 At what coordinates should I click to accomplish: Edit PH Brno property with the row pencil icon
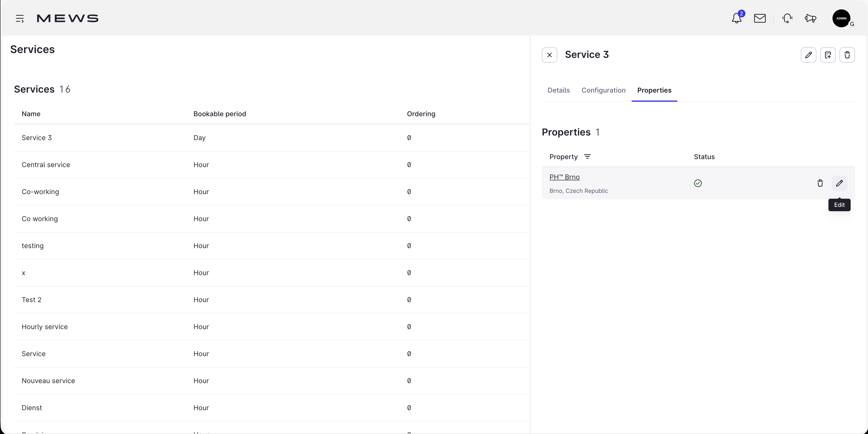click(839, 183)
